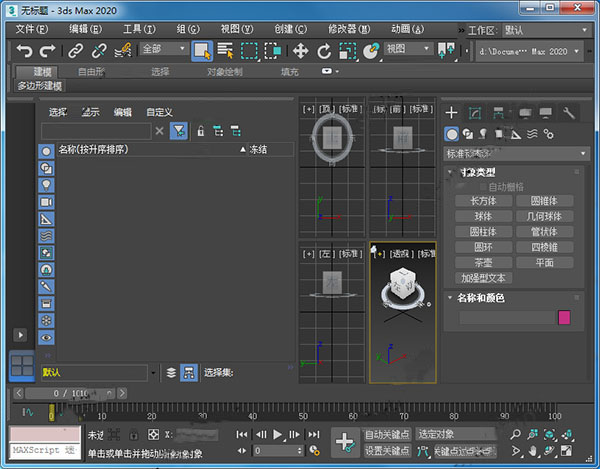Open the Hierarchy panel tab
Viewport: 600px width, 469px height.
pos(498,113)
